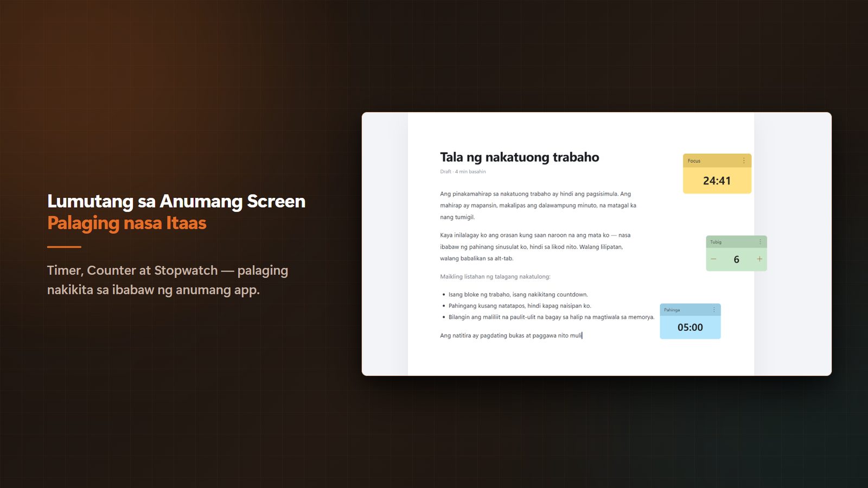Image resolution: width=868 pixels, height=488 pixels.
Task: Click the paragraph starting 'Kaya inilalagay ko ang orasan'
Action: pos(535,247)
